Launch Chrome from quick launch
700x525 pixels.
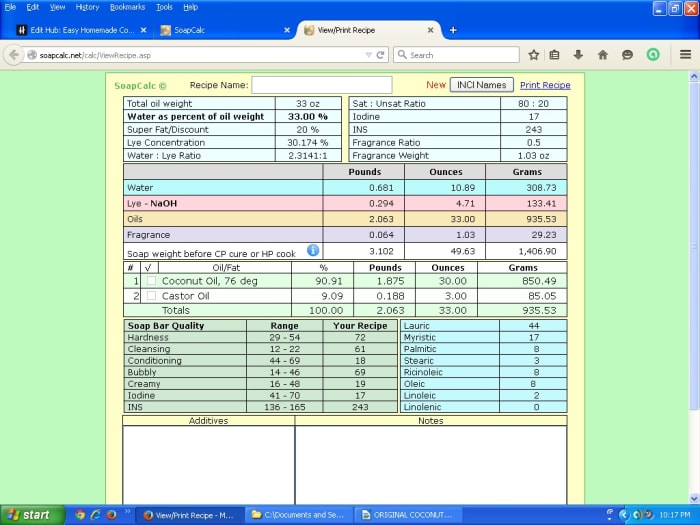click(x=80, y=515)
